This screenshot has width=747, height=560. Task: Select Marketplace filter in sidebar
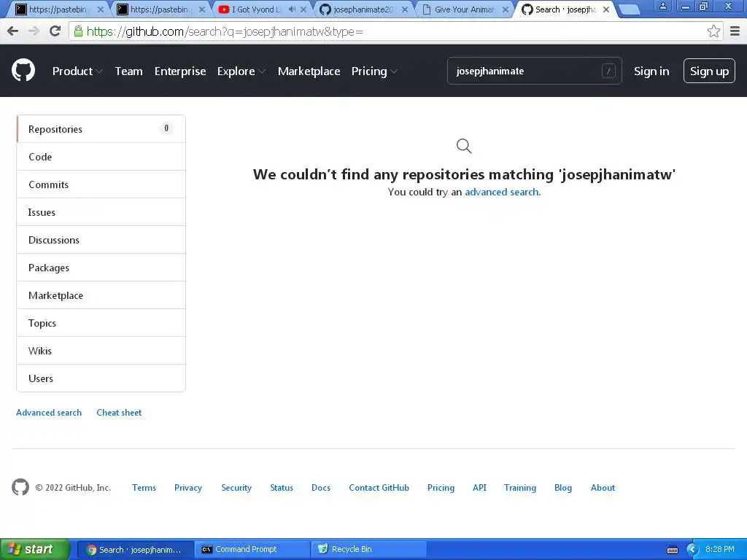101,295
